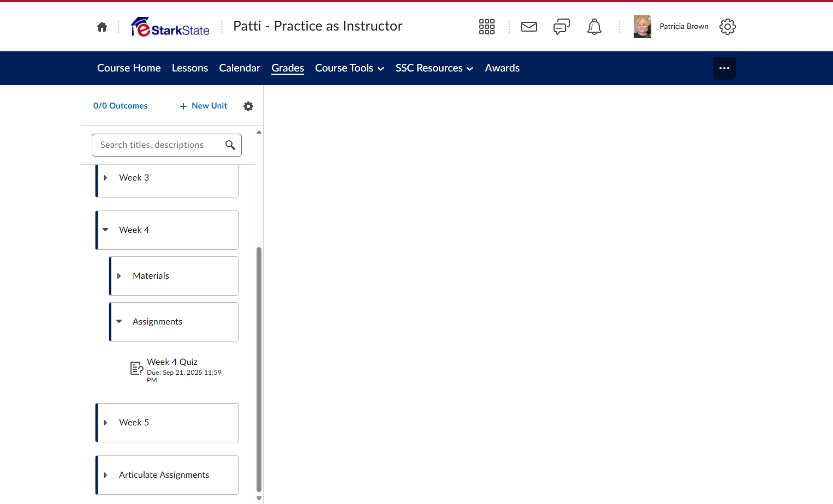Click the plus icon for New Unit
The image size is (833, 504).
pos(183,106)
